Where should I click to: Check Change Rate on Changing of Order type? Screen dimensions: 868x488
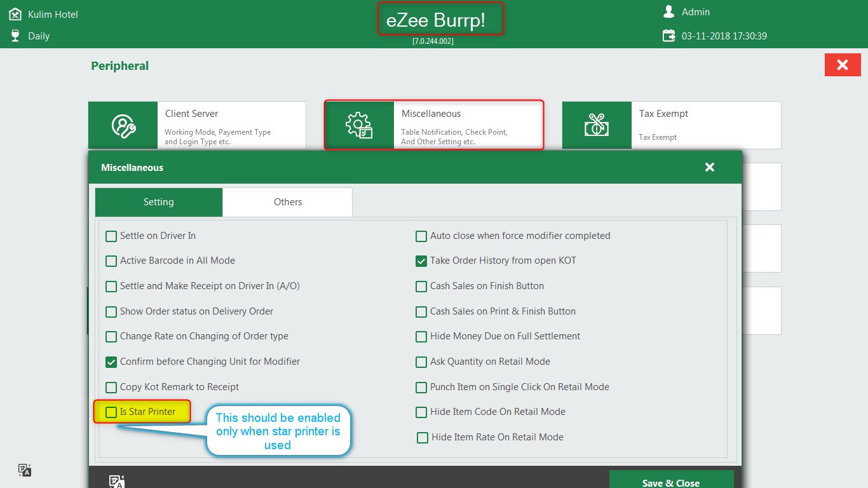coord(111,337)
